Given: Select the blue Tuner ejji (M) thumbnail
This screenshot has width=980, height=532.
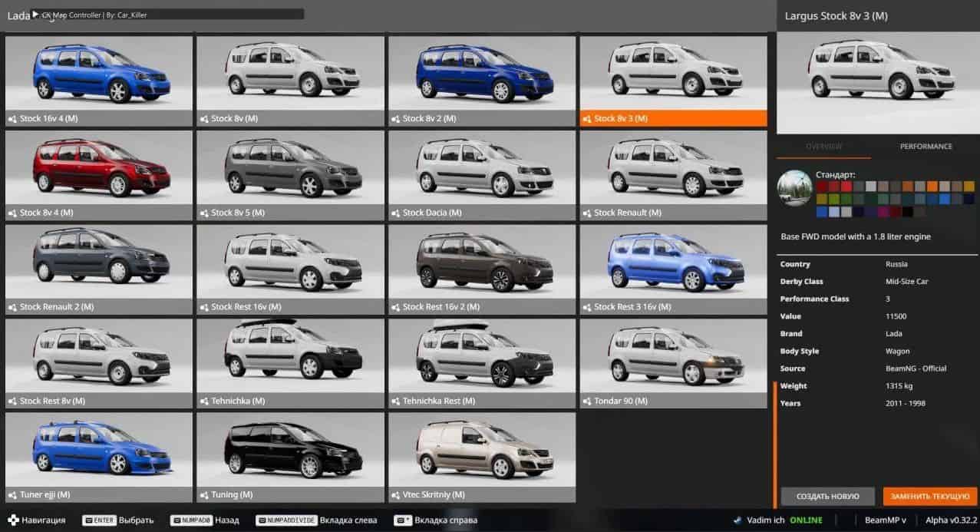Looking at the screenshot, I should coord(99,449).
